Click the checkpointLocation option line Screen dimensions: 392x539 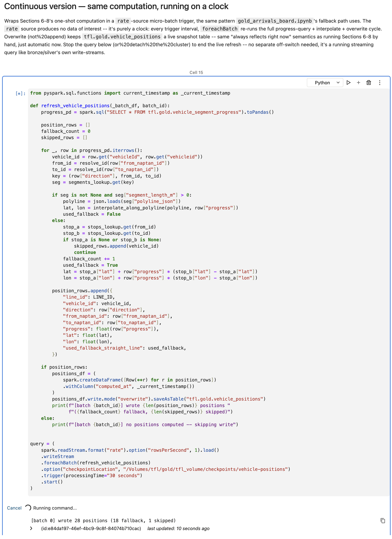tap(166, 469)
